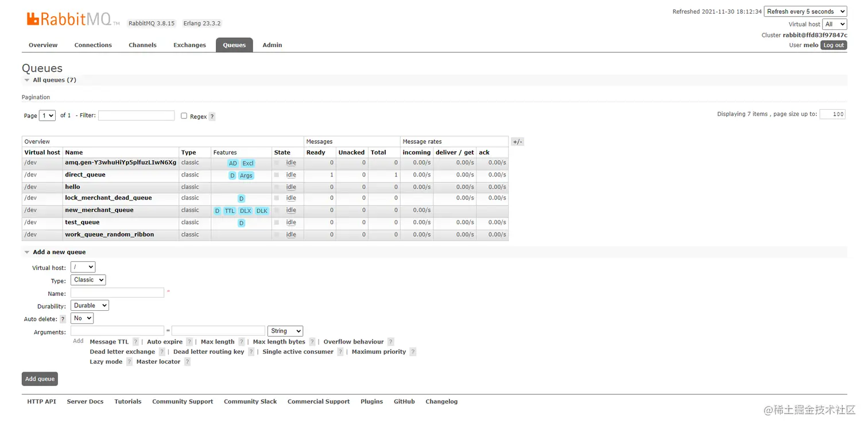Click the Arguments value input field

(x=218, y=331)
